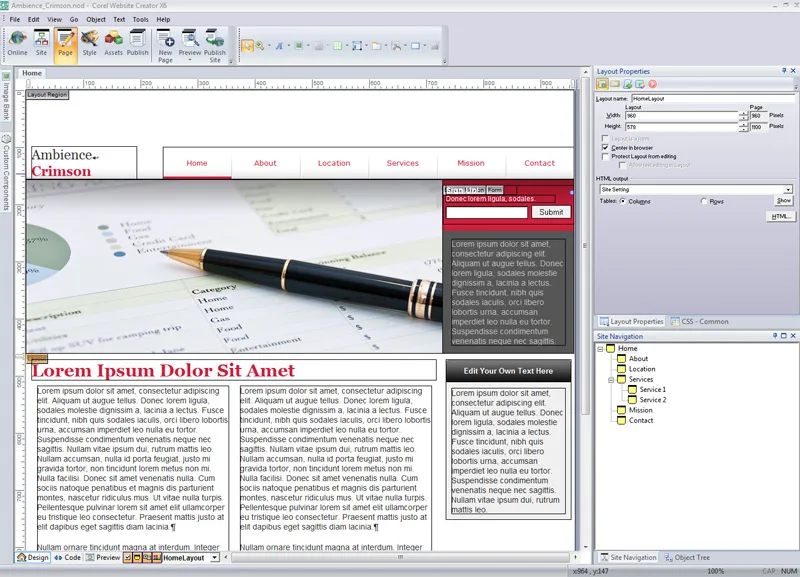The image size is (800, 577).
Task: Open the Style view icon
Action: [x=89, y=43]
